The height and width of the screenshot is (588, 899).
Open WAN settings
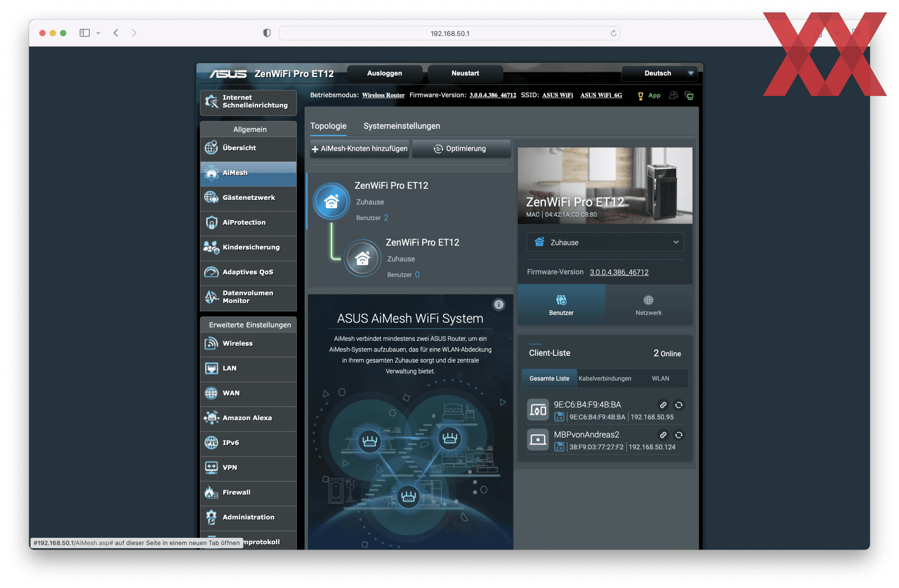pyautogui.click(x=248, y=393)
